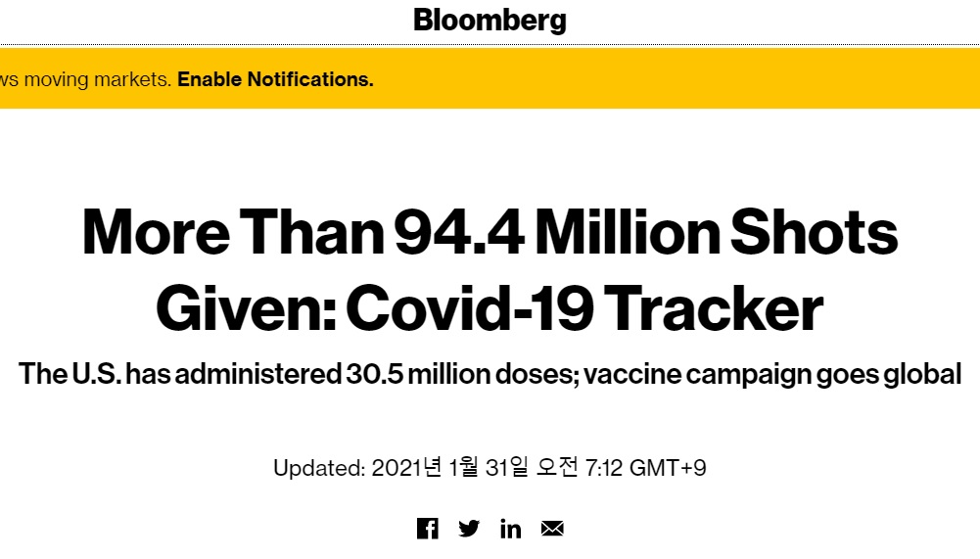Click the word 'Shots' in the headline
Screen dimensions: 980x559
click(814, 233)
